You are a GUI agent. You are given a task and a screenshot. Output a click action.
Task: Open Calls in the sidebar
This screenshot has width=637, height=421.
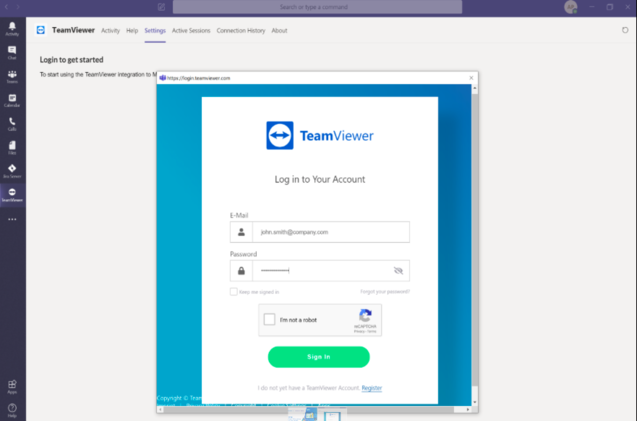pyautogui.click(x=12, y=124)
